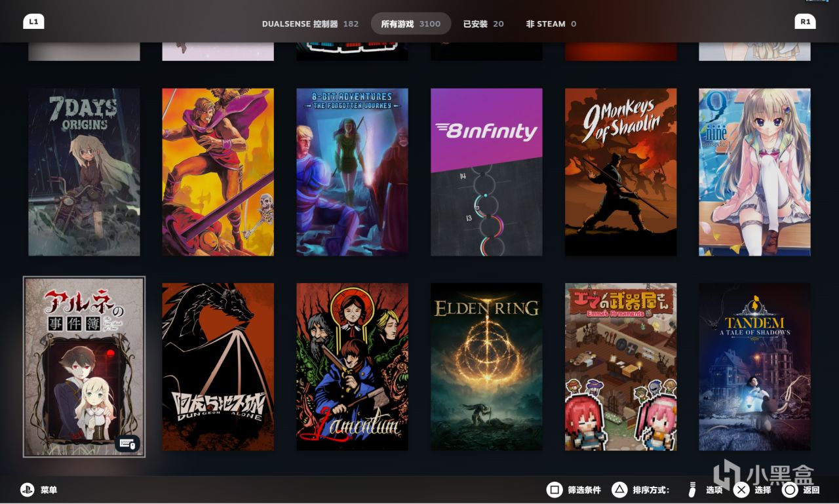Open the Lamentum game tile
Screen dimensions: 839x504
click(353, 367)
